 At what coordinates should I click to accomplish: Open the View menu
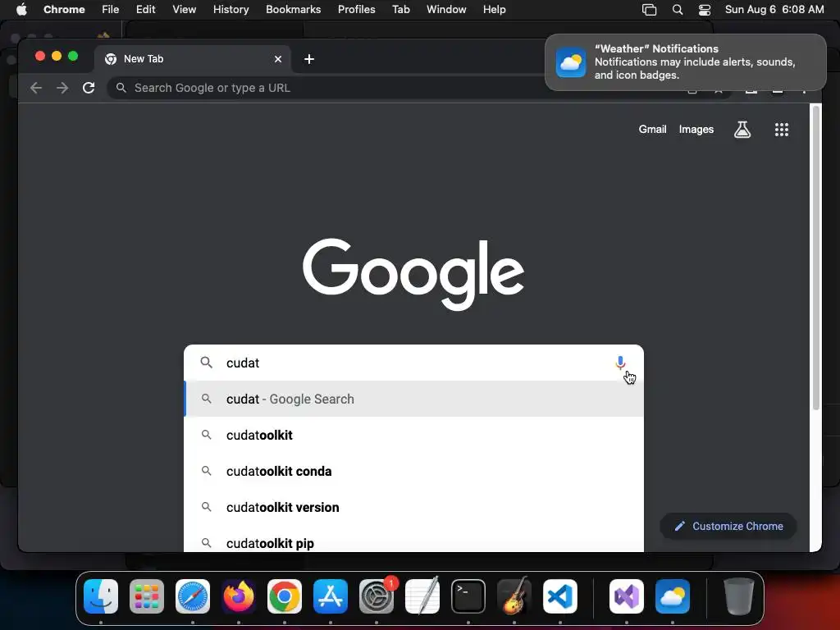point(184,10)
